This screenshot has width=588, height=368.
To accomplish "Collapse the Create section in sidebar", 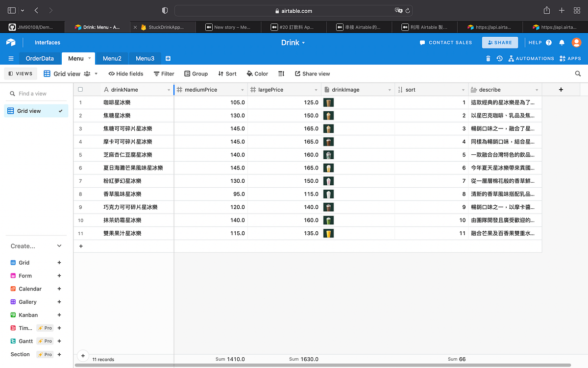I will (60, 245).
